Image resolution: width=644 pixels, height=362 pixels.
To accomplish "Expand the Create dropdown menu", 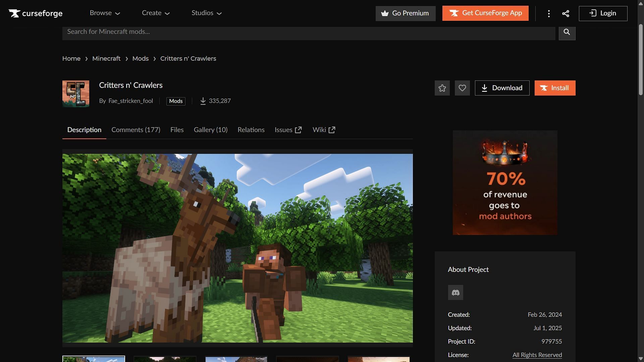I will pos(156,13).
